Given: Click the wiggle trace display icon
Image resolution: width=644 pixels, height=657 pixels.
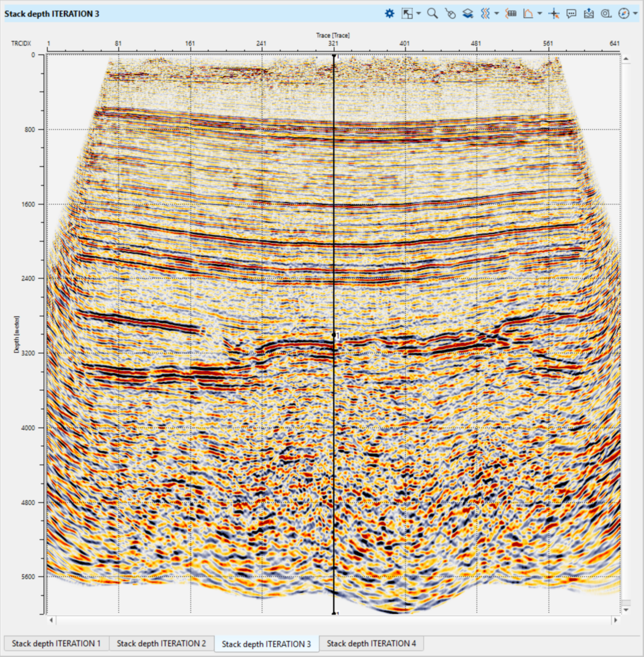Looking at the screenshot, I should [486, 14].
